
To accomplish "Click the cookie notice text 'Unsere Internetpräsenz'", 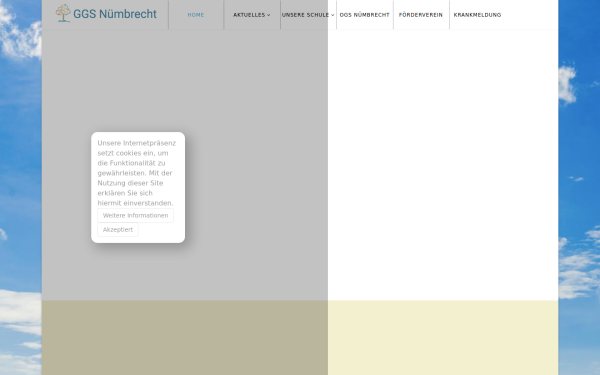I will click(137, 143).
